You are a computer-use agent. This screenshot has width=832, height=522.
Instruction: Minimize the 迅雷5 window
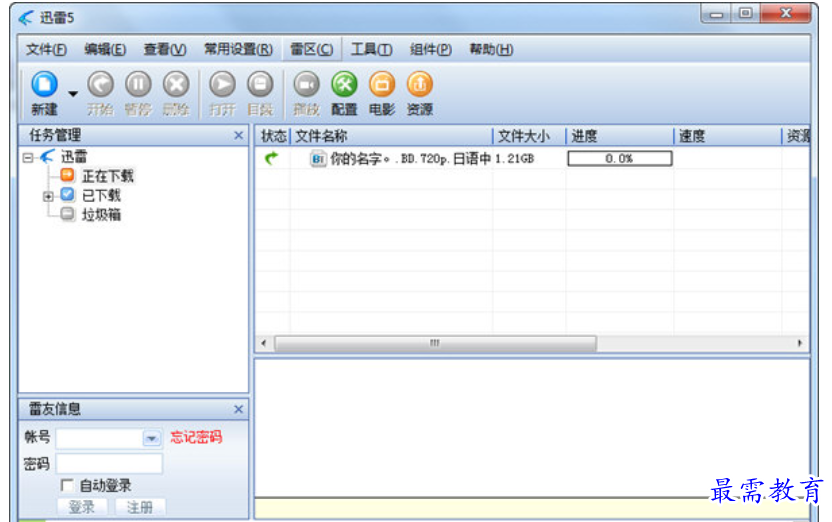tap(716, 14)
